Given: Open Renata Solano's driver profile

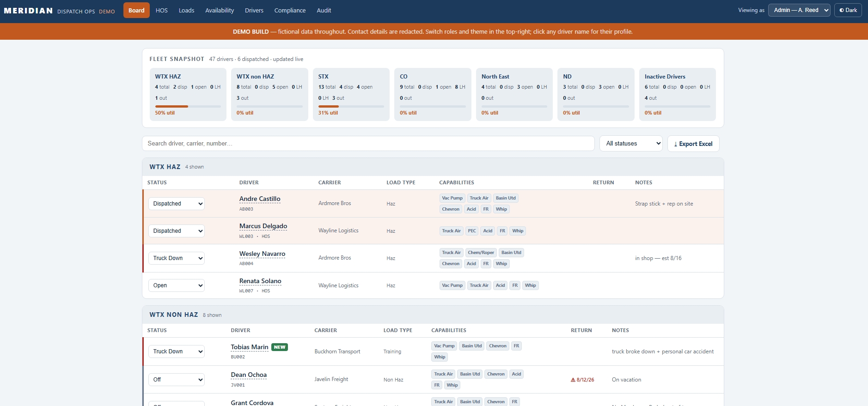Looking at the screenshot, I should coord(260,281).
